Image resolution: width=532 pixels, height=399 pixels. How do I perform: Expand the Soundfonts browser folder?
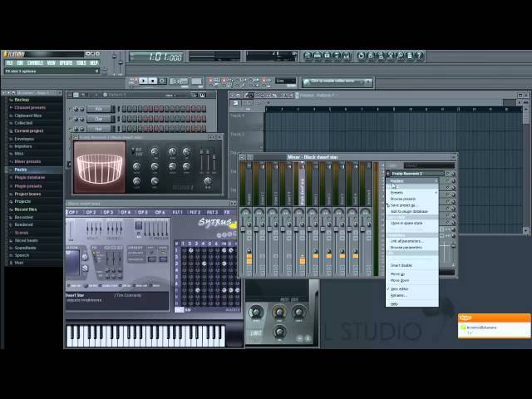click(26, 248)
